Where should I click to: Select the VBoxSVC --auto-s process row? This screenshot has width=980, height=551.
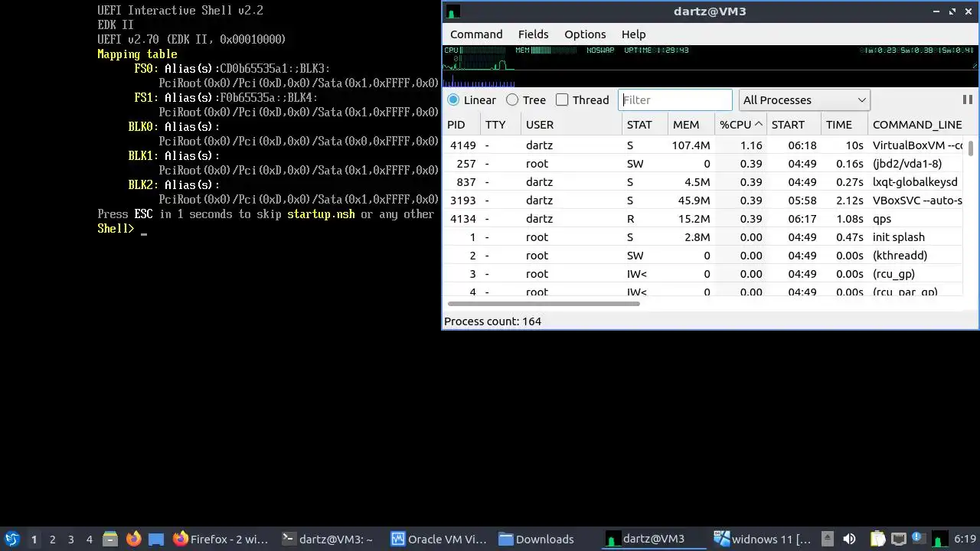point(704,201)
